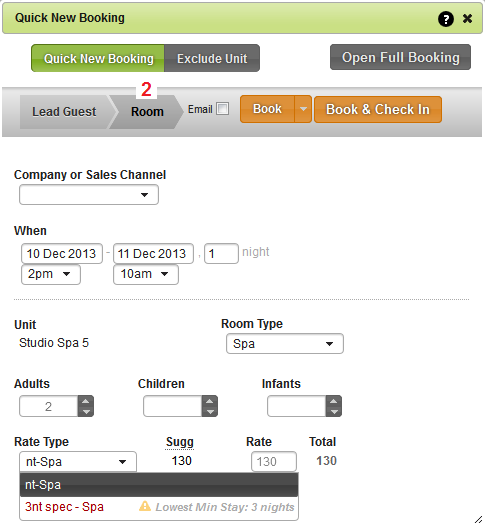Increase Children count with up arrow

pos(209,401)
